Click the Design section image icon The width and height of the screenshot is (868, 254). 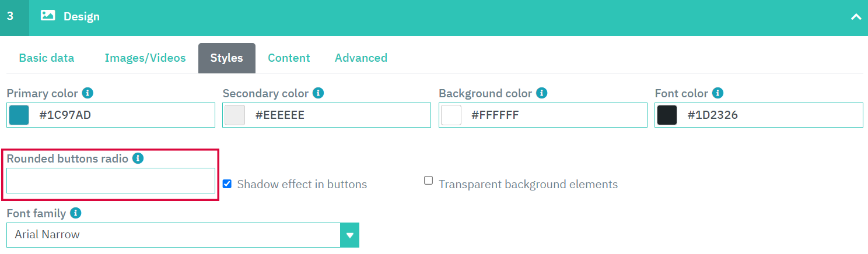pos(48,16)
